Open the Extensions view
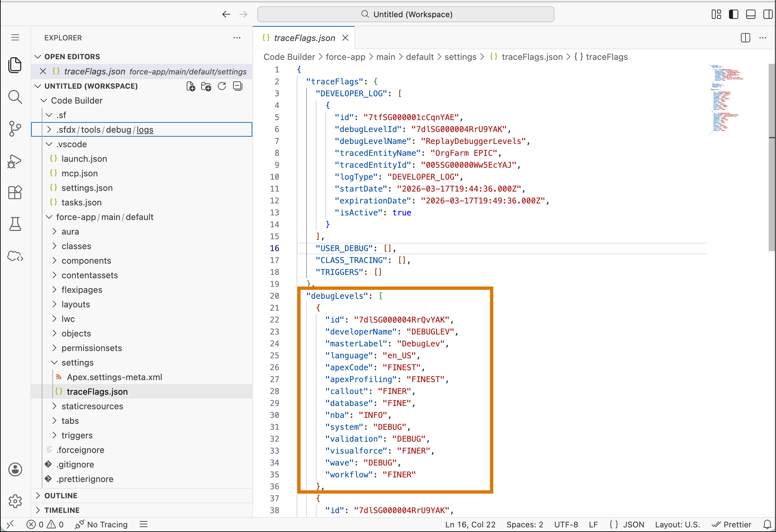The image size is (776, 532). [x=15, y=193]
